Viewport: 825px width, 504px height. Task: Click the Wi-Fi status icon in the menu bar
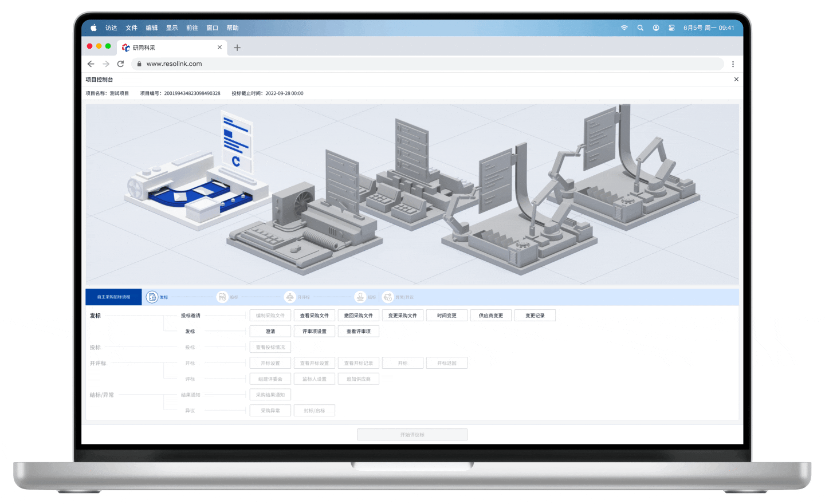click(x=624, y=27)
